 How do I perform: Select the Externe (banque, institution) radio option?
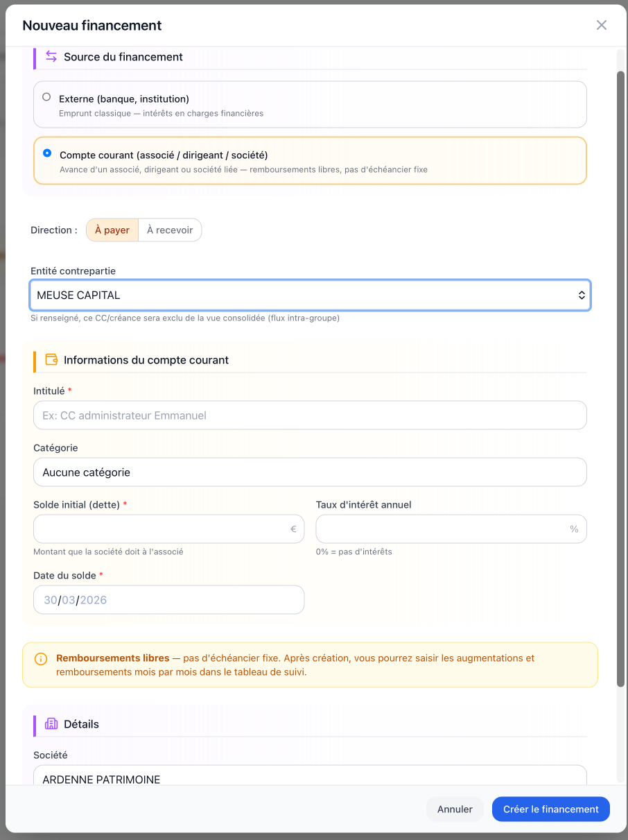[x=46, y=97]
